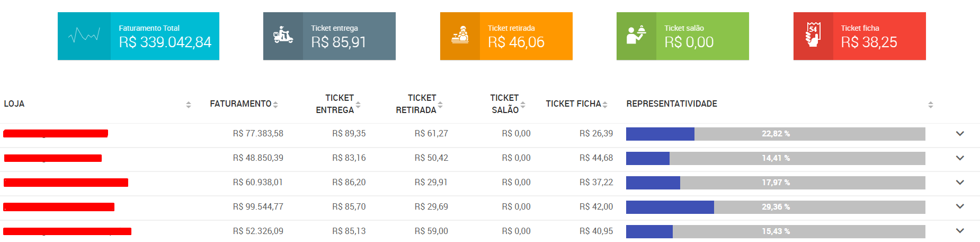Sort by TICKET FICHA column arrows
980x242 pixels.
[x=605, y=105]
